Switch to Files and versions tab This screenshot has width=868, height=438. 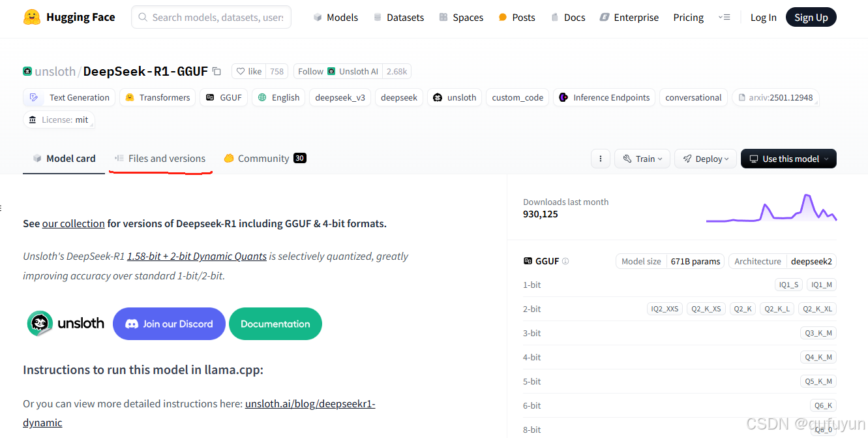(x=160, y=159)
